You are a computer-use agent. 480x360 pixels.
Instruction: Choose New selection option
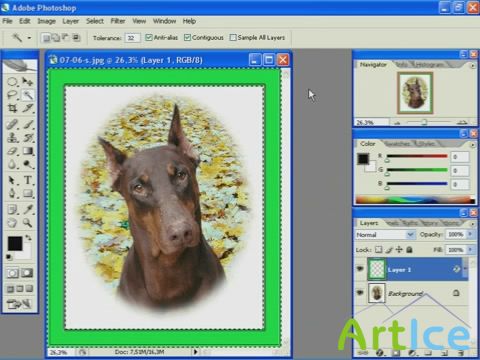(47, 38)
